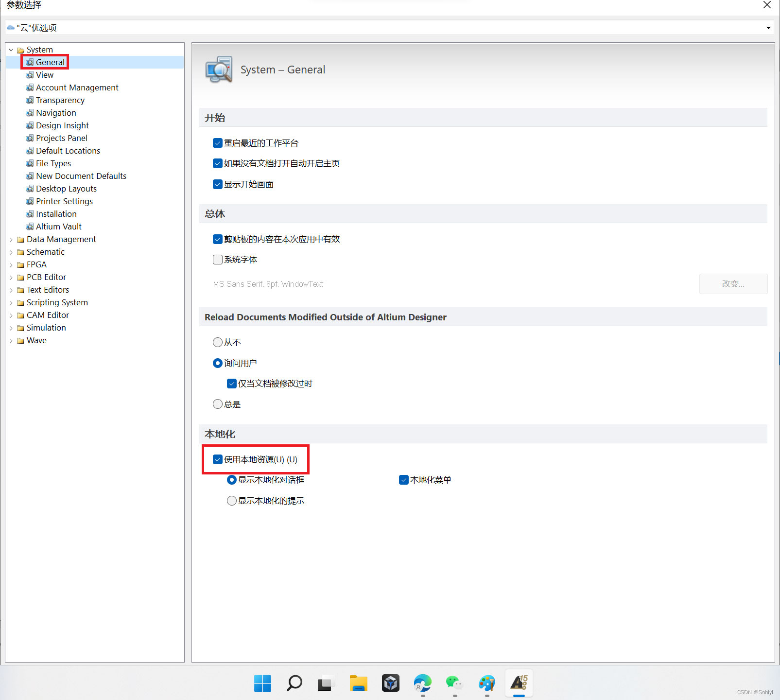Click the Design Insight page icon
The image size is (780, 700).
30,125
